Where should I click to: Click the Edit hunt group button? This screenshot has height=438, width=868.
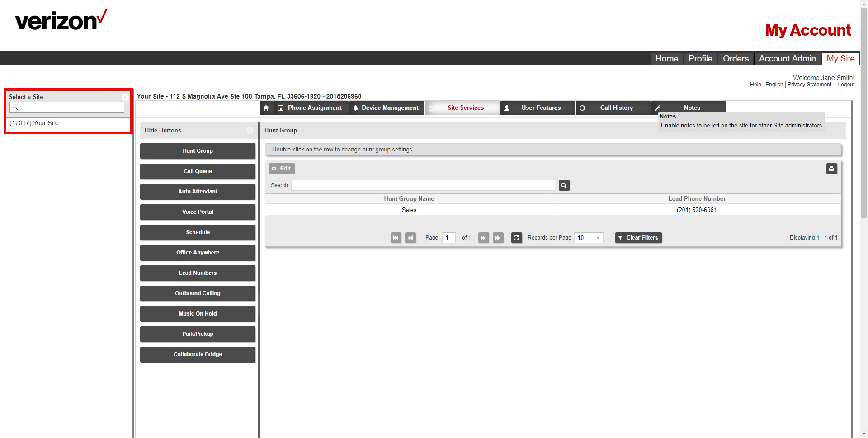pos(282,169)
